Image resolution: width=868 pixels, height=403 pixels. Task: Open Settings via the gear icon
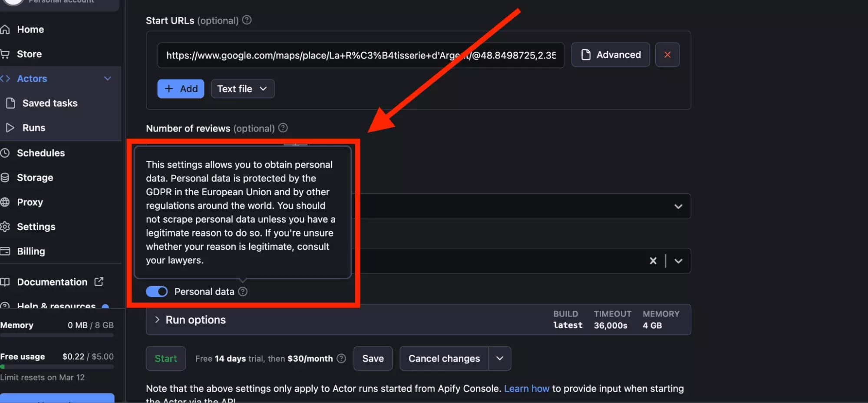(6, 226)
